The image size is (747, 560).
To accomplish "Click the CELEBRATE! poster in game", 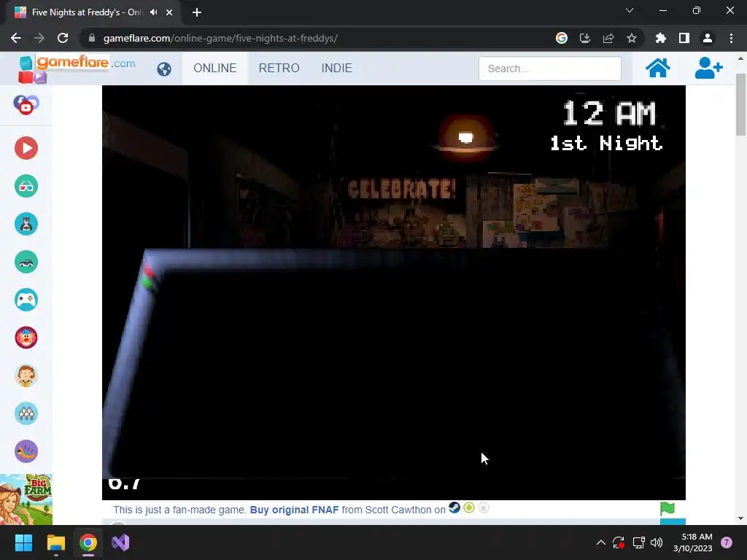I will (402, 189).
